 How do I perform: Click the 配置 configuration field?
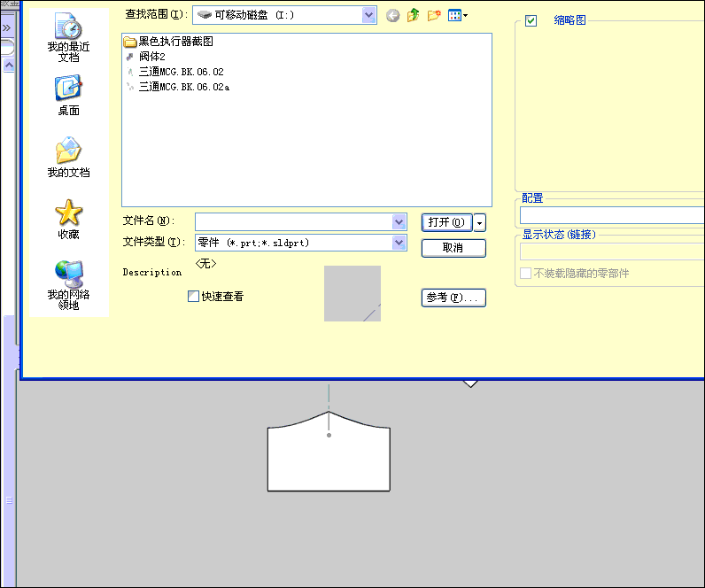point(612,215)
